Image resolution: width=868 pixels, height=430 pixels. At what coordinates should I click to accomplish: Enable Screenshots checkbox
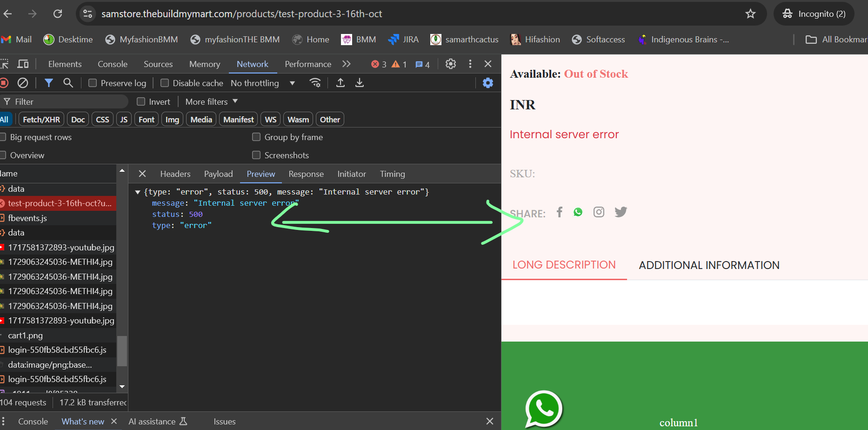256,155
